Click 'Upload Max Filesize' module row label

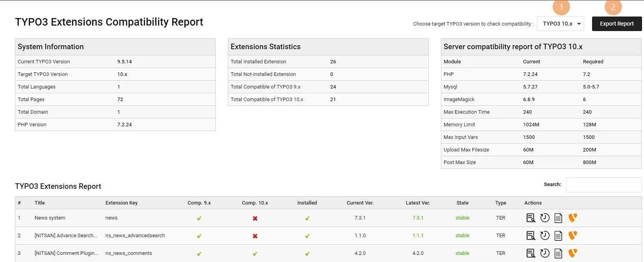click(466, 150)
